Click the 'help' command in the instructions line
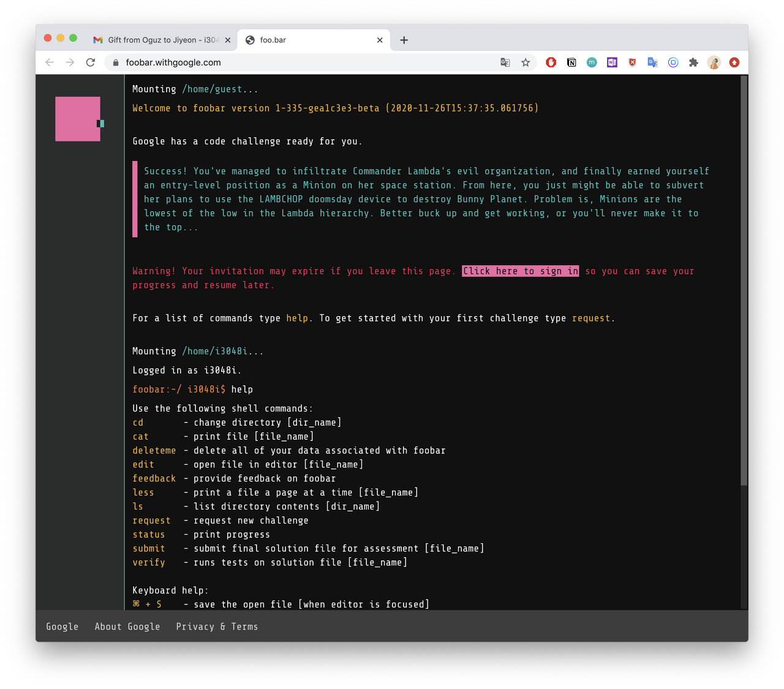The width and height of the screenshot is (784, 689). click(297, 318)
